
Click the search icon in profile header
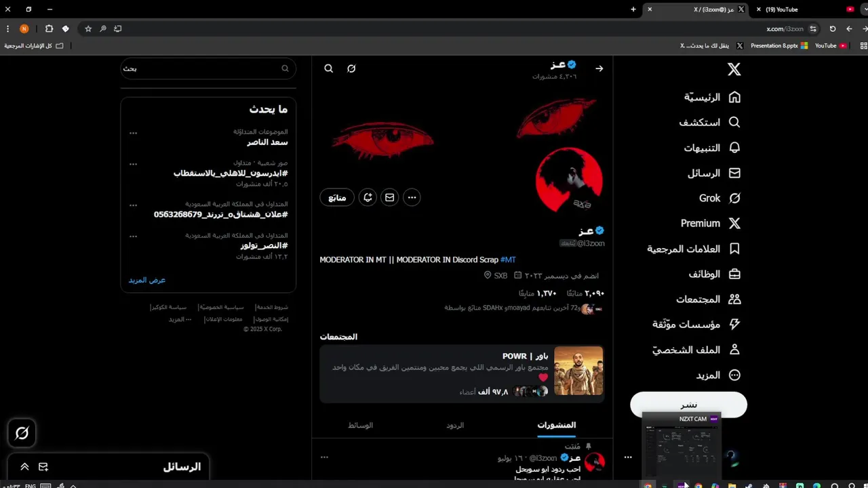(328, 68)
